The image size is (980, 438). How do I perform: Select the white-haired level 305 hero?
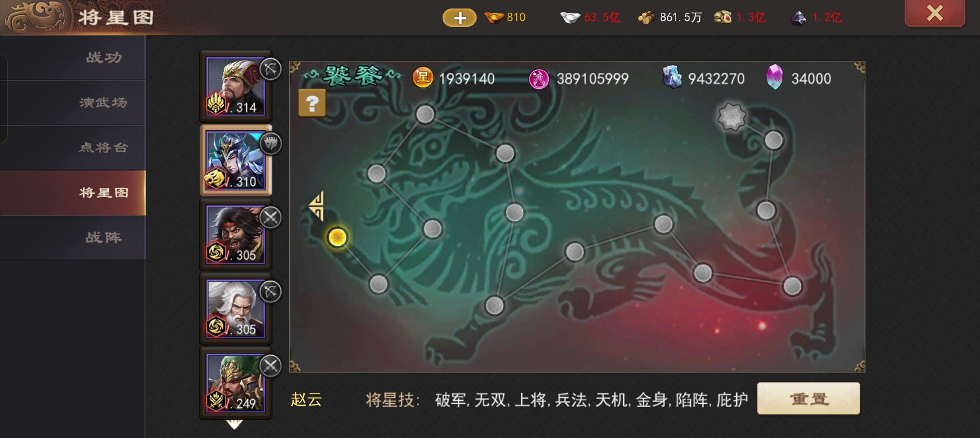pos(235,308)
